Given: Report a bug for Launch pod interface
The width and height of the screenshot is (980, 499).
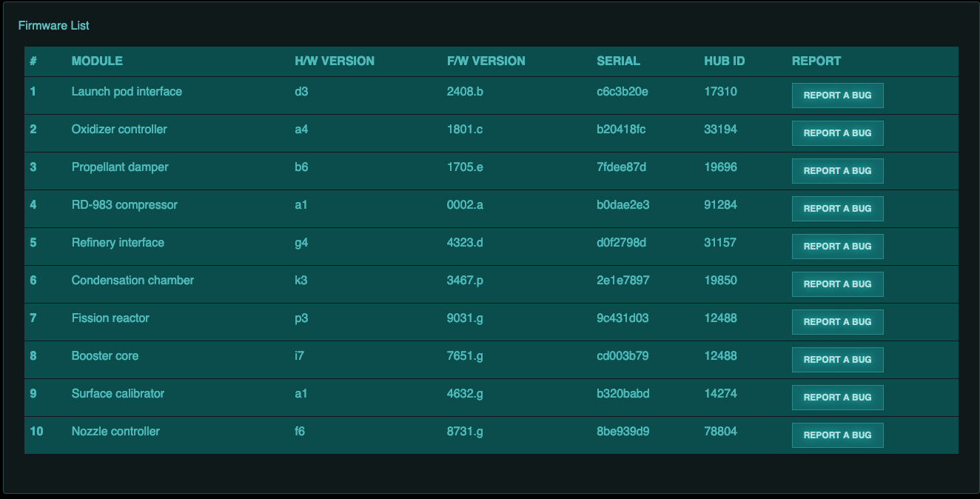Looking at the screenshot, I should 837,96.
